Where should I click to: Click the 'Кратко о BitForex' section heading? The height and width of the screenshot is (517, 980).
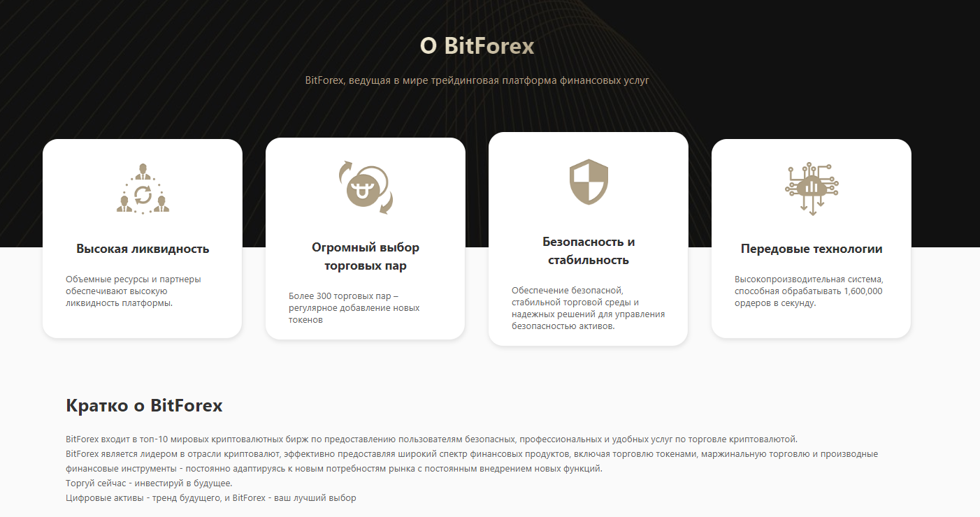coord(144,405)
